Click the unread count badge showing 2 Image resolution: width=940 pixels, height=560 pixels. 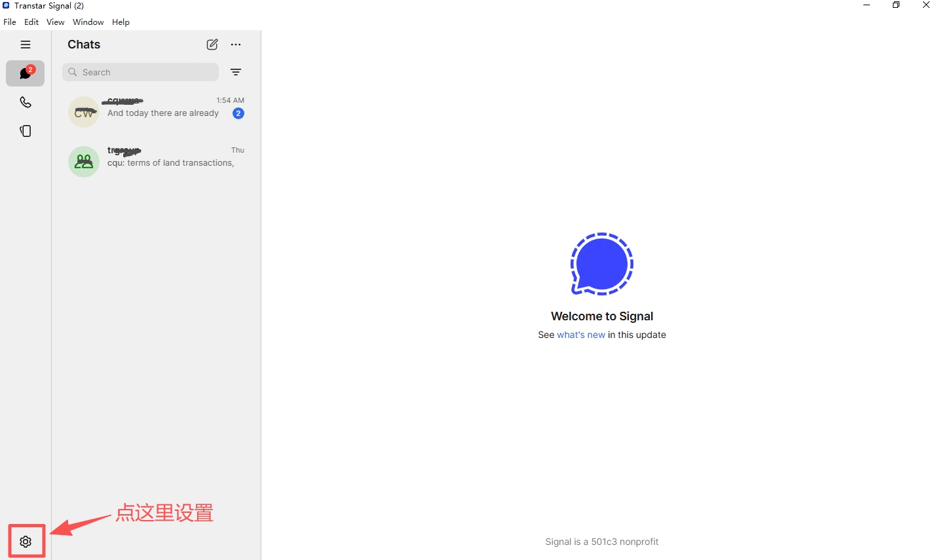(x=238, y=113)
